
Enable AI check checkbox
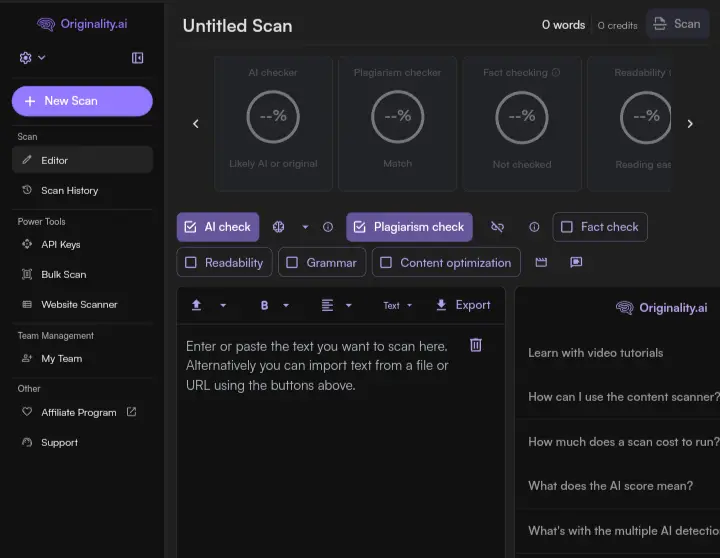(x=190, y=227)
